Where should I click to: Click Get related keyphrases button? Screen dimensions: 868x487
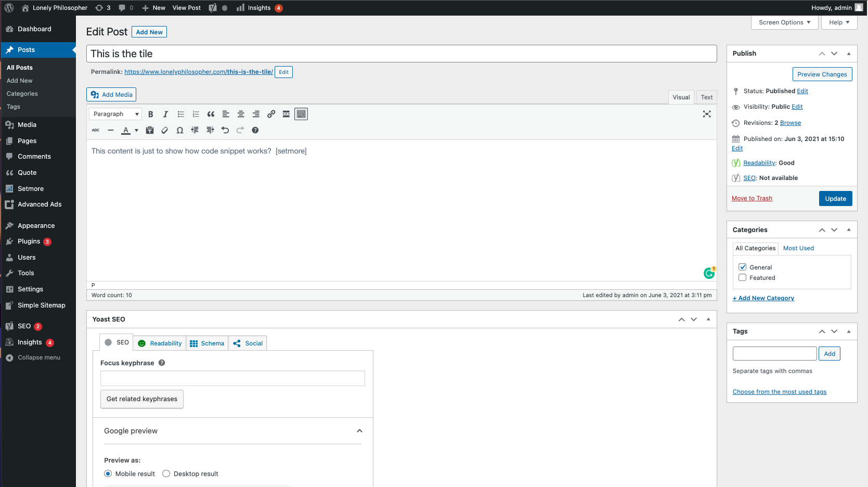[x=142, y=399]
